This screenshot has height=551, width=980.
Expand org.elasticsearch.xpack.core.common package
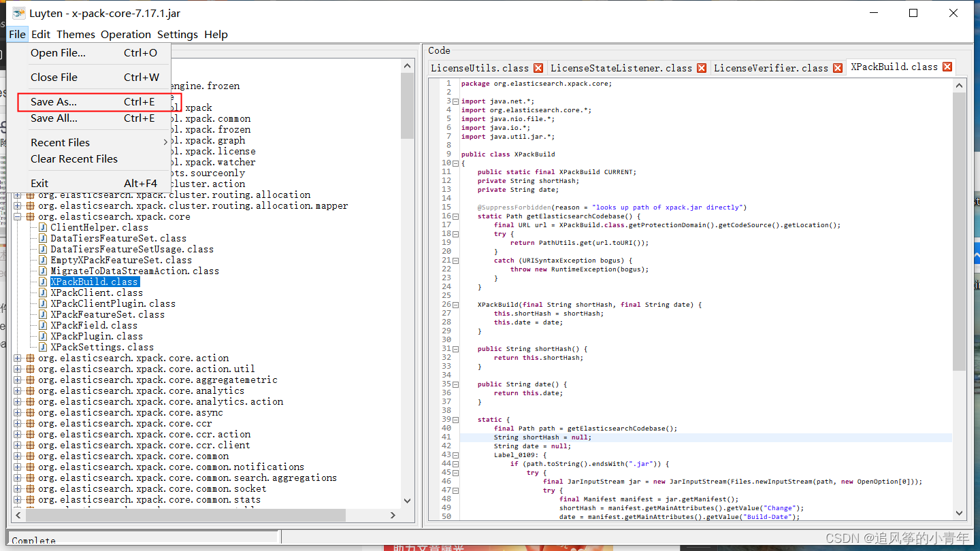[18, 456]
